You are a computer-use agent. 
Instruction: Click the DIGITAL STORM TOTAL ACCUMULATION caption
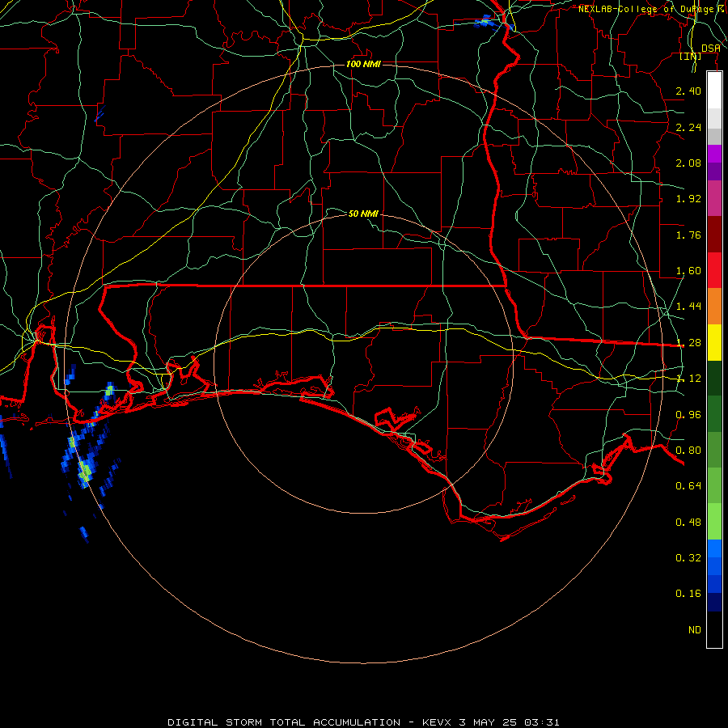point(284,722)
